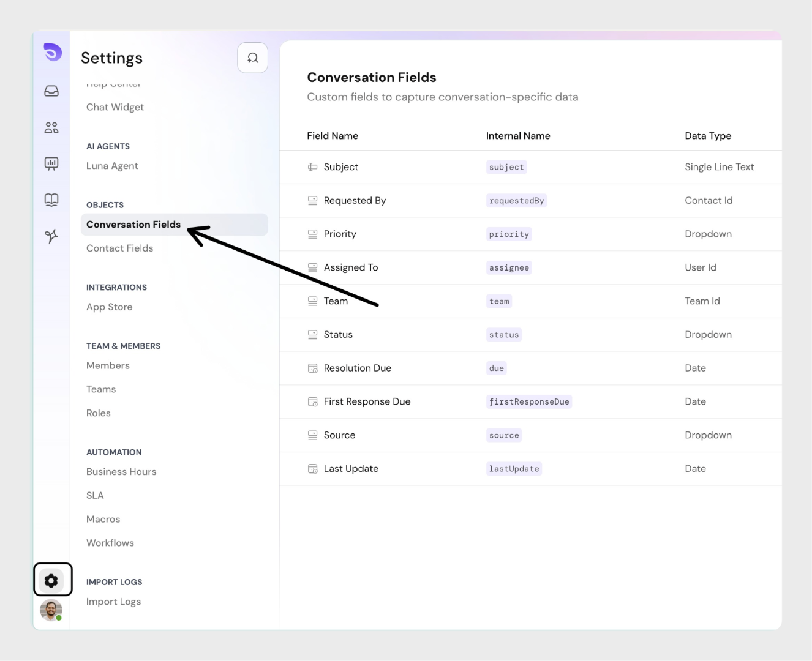Select Contact Fields in settings menu
The width and height of the screenshot is (812, 661).
tap(119, 248)
